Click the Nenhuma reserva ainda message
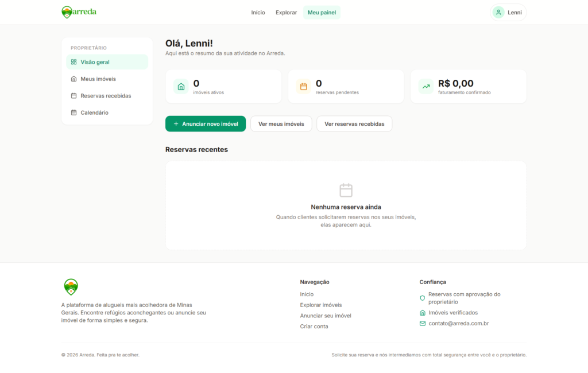 [346, 207]
